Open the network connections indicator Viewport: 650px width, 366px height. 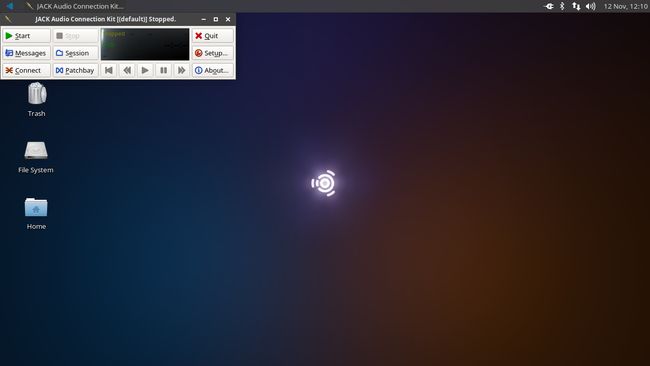coord(576,6)
